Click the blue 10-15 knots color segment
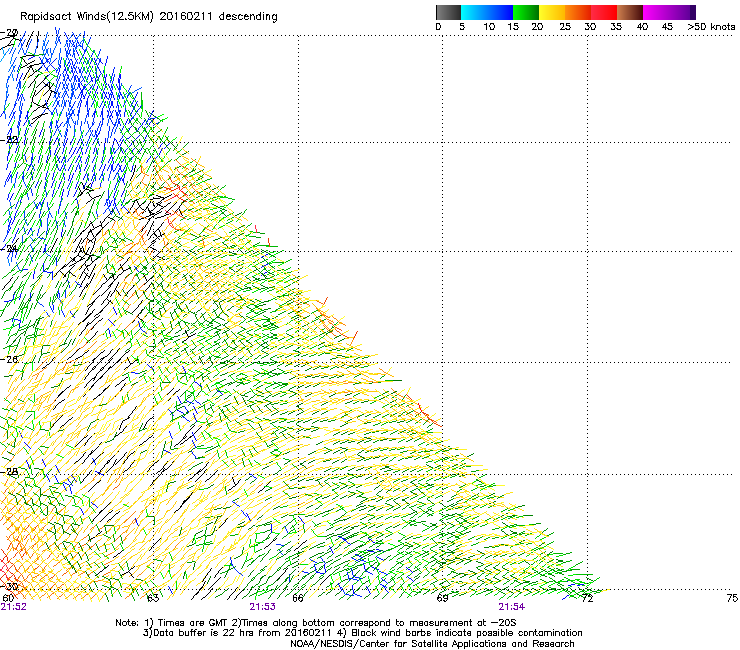This screenshot has height=650, width=740. point(500,12)
